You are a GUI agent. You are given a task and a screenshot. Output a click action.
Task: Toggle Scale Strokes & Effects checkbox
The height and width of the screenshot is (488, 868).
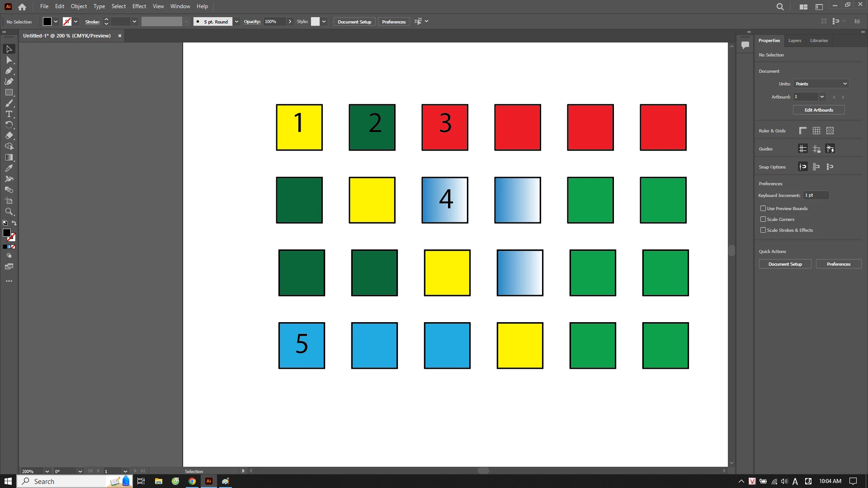pyautogui.click(x=763, y=230)
